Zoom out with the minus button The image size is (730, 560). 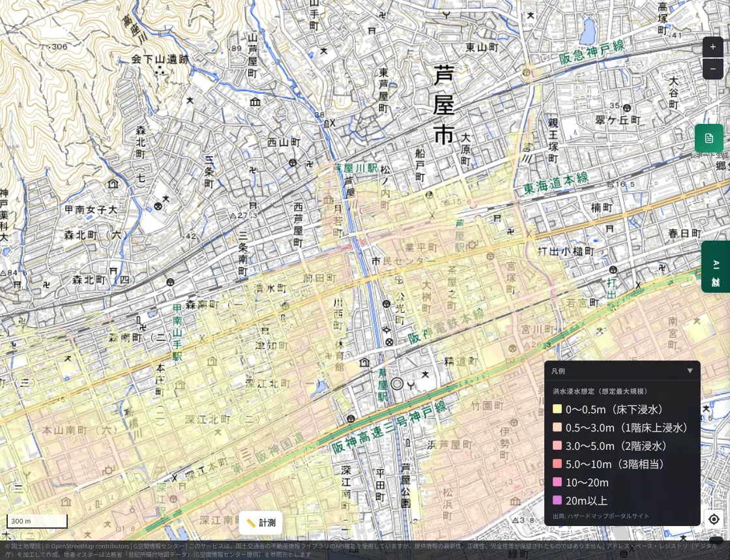[713, 69]
